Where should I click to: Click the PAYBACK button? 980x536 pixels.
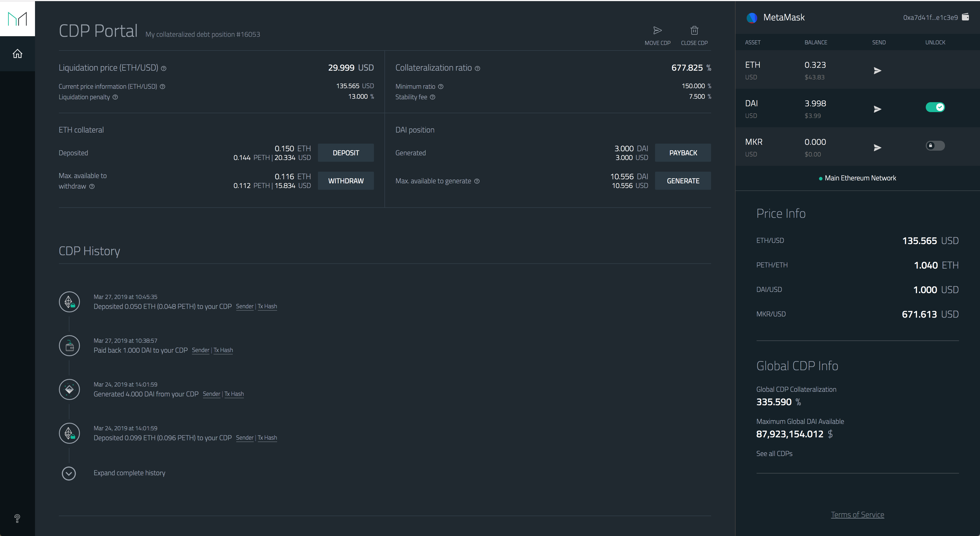coord(683,153)
